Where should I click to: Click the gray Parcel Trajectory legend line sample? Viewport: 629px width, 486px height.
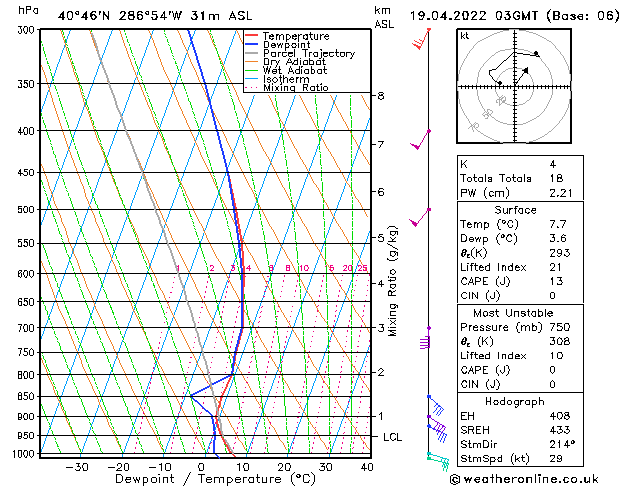[x=251, y=53]
